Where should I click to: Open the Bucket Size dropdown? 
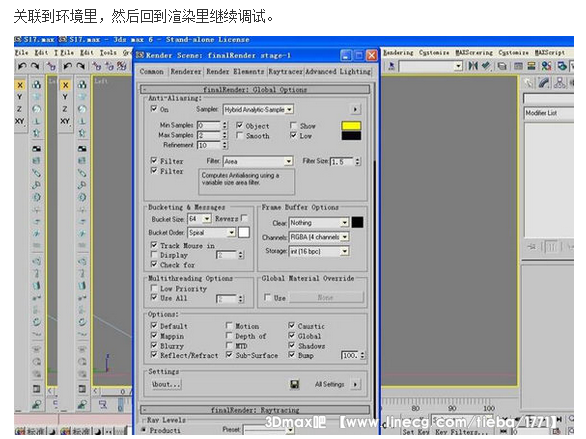[x=200, y=219]
